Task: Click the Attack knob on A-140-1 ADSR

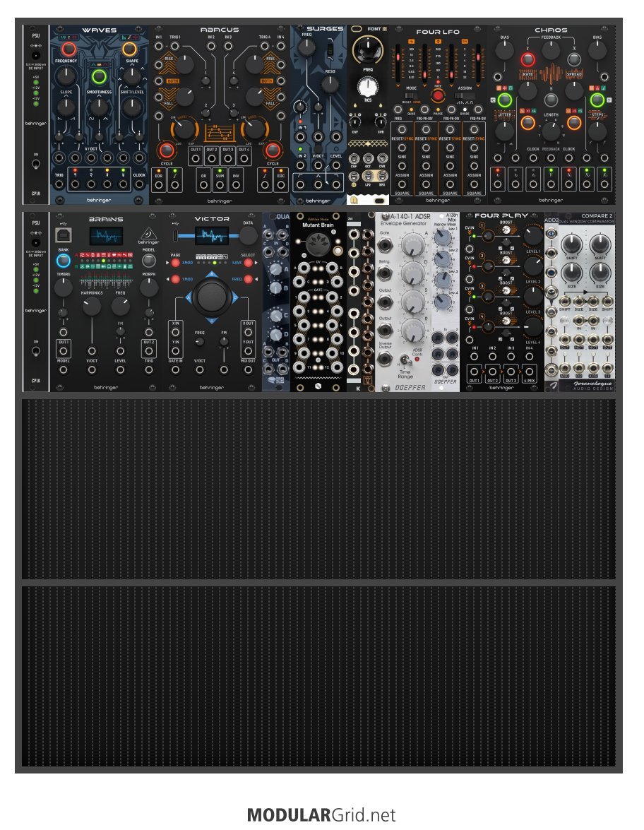Action: pyautogui.click(x=413, y=245)
